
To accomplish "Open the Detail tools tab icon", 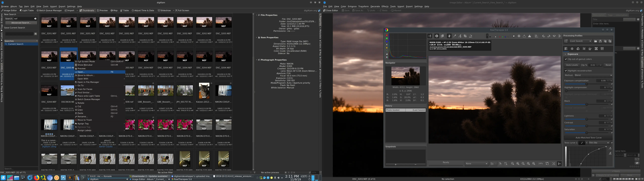I will [x=572, y=49].
